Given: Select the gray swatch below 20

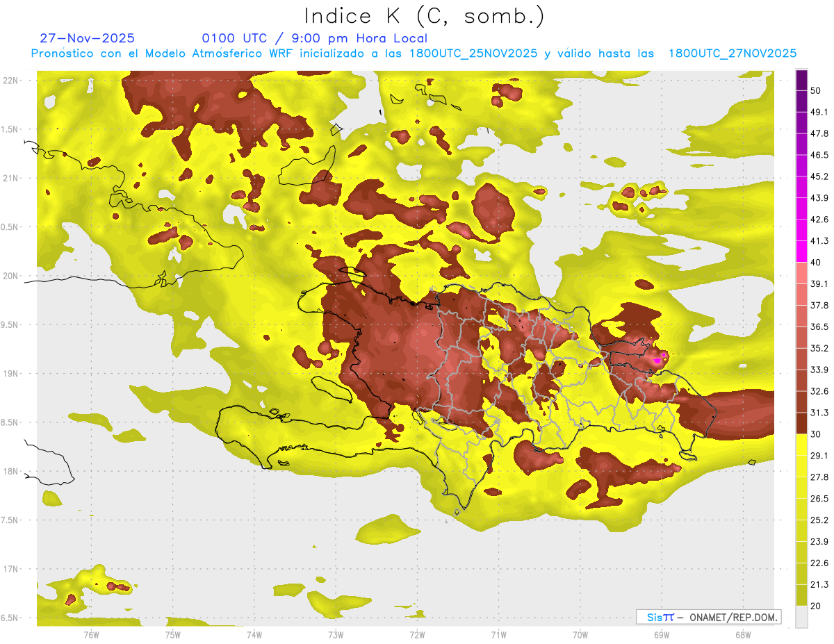Looking at the screenshot, I should [801, 617].
